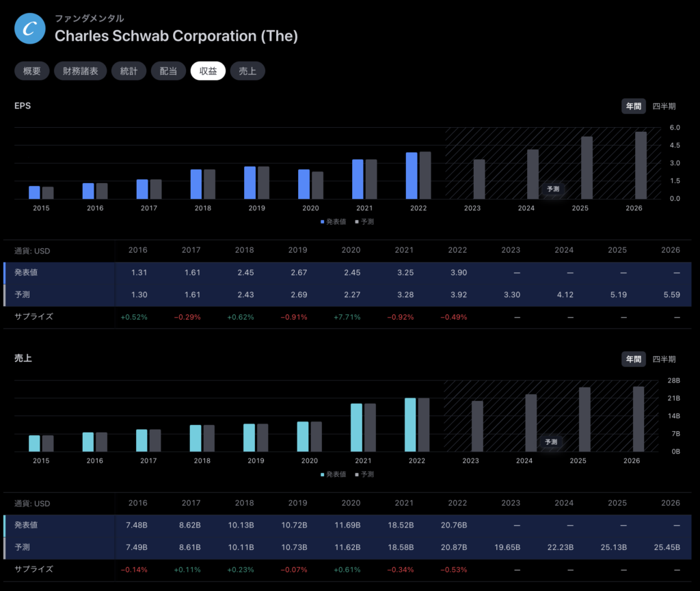
Task: Click EPS surprise value −0.49%
Action: pos(454,317)
